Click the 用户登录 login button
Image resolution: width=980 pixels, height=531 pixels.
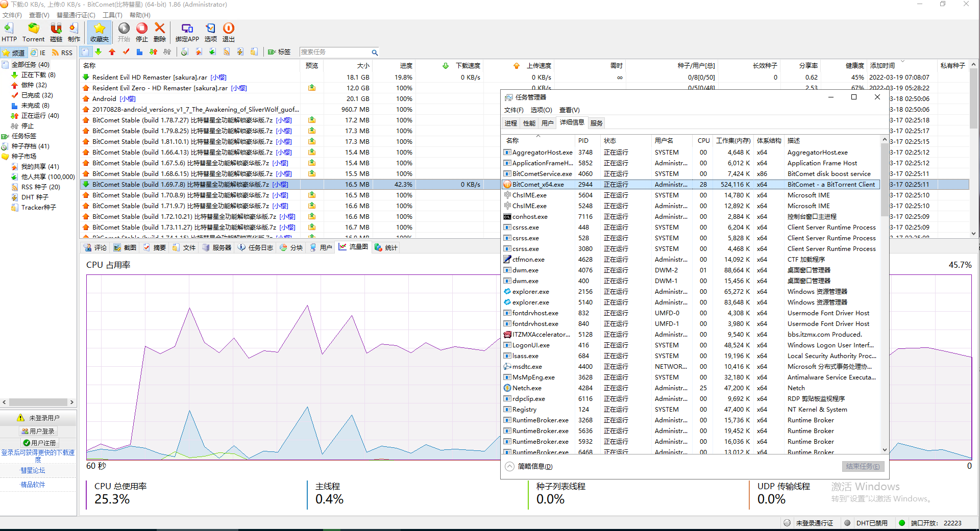[38, 431]
